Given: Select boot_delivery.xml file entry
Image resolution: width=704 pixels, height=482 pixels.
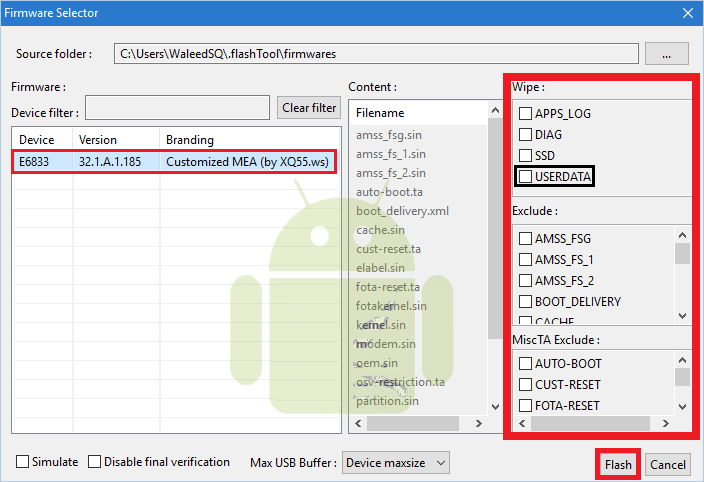Looking at the screenshot, I should (402, 211).
